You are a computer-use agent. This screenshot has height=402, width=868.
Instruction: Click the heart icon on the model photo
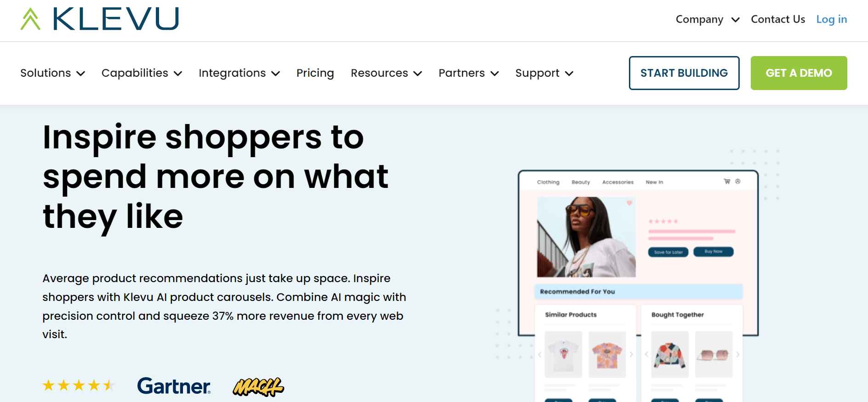pos(629,203)
